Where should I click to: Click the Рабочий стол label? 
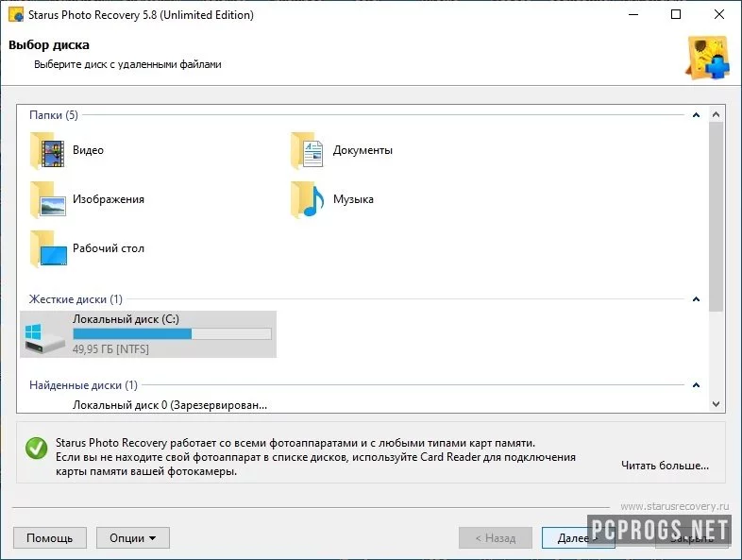[x=109, y=248]
